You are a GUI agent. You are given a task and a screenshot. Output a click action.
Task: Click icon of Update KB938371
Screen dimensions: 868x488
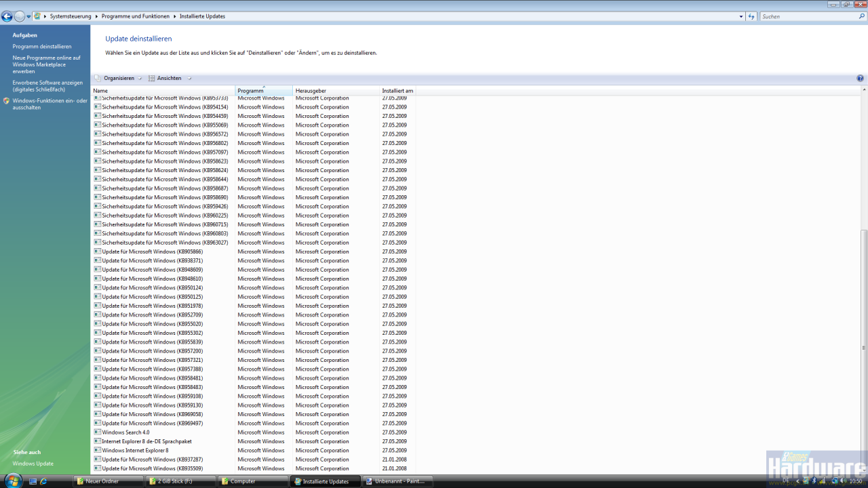click(97, 260)
